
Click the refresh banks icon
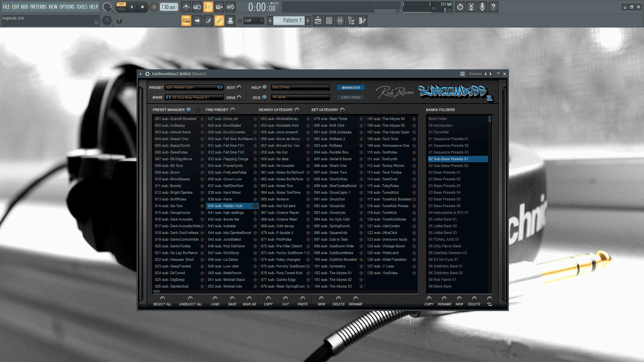click(490, 304)
